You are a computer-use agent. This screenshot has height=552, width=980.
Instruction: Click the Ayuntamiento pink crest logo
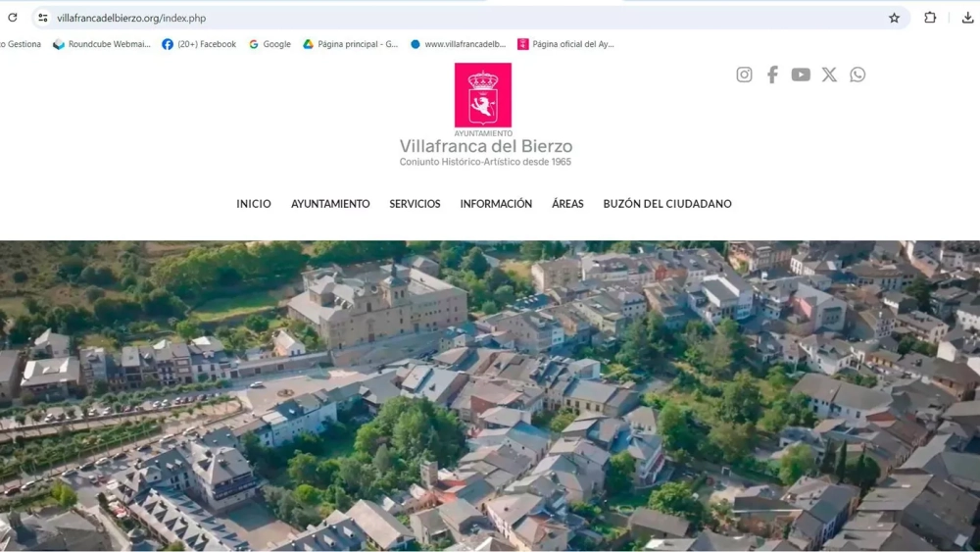pyautogui.click(x=482, y=95)
